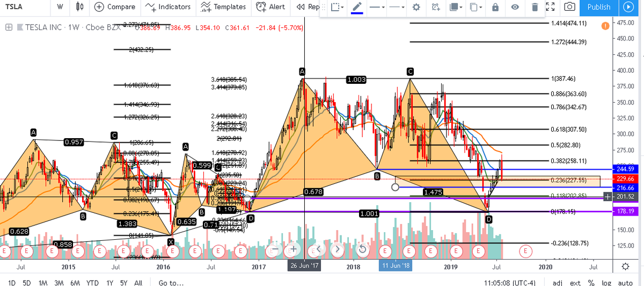This screenshot has width=644, height=286.
Task: Open the drawing template dropdown
Action: (x=336, y=8)
